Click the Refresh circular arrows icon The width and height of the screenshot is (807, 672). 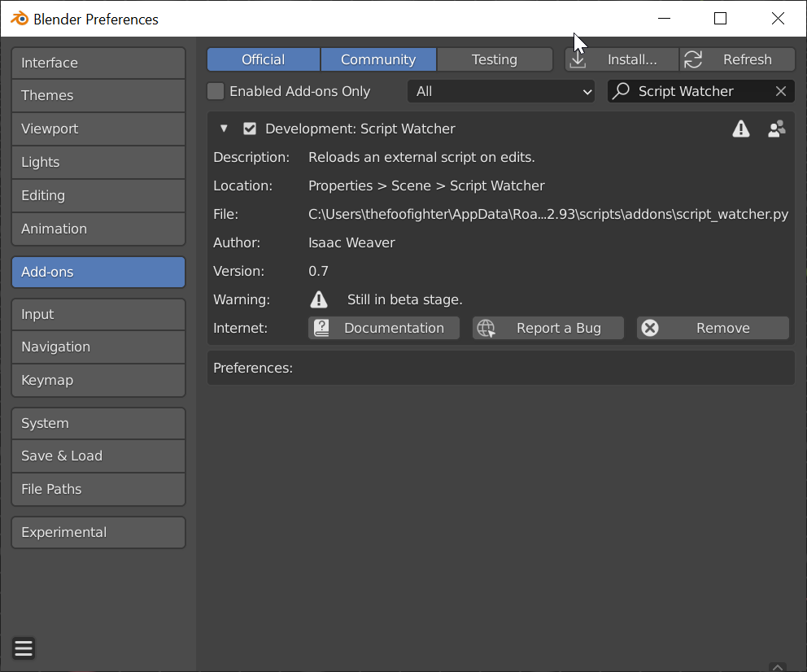(693, 59)
